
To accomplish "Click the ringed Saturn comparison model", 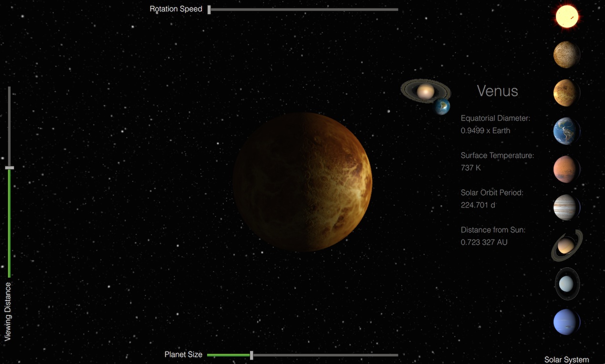I will tap(426, 90).
